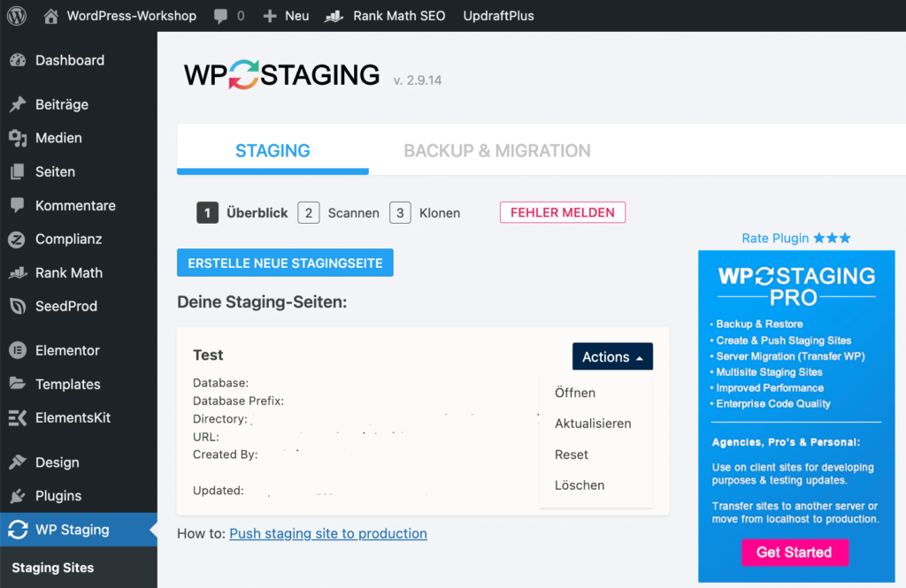
Task: Click the plus icon next to Neu
Action: click(x=269, y=16)
